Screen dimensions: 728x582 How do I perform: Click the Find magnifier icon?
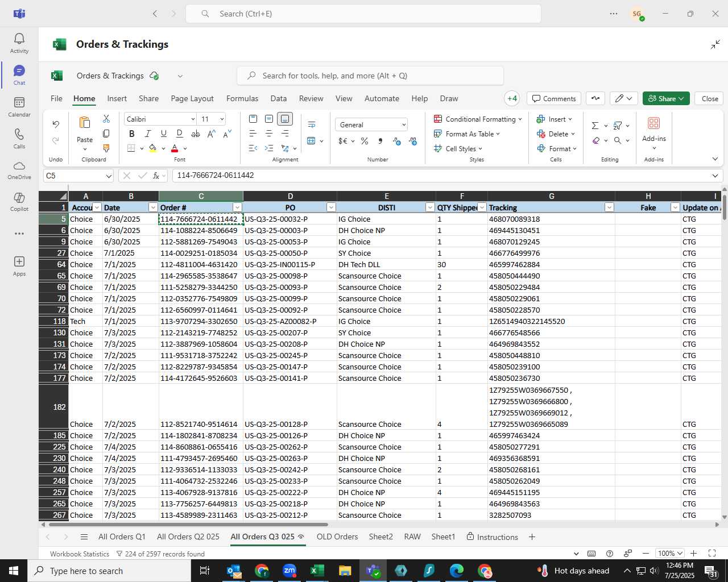(618, 140)
